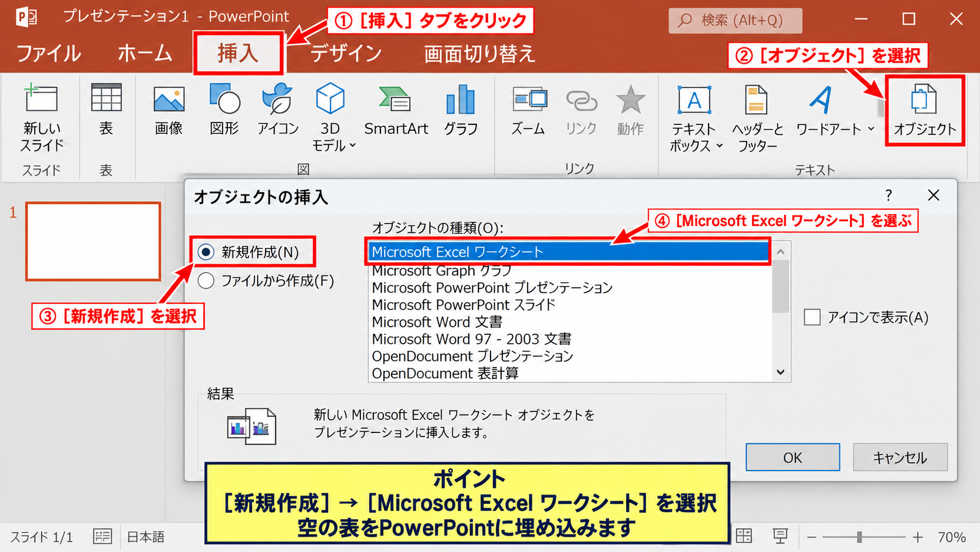Open the SmartArt graphic chooser
This screenshot has height=552, width=980.
point(396,111)
